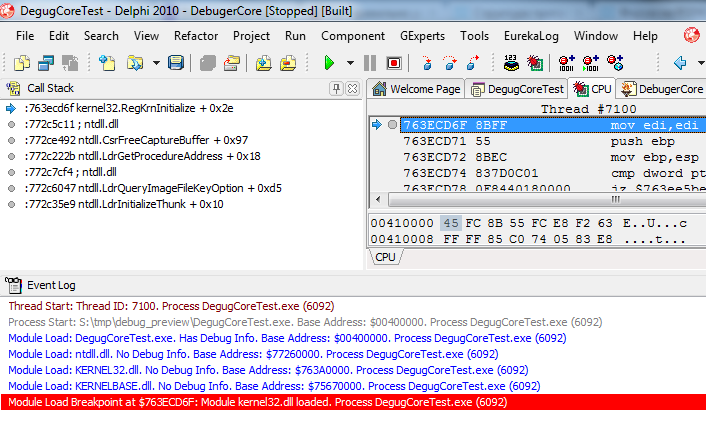Image resolution: width=706 pixels, height=429 pixels.
Task: Click Remove File from Project icon
Action: (x=288, y=63)
